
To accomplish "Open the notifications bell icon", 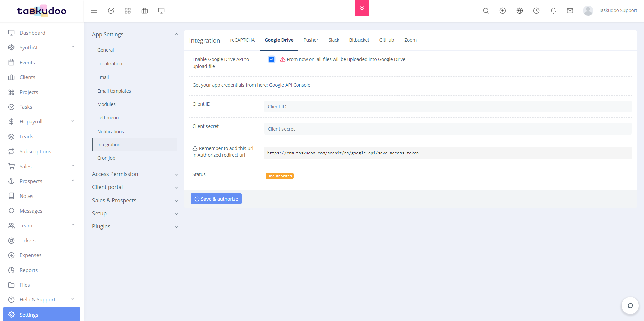I will coord(553,11).
